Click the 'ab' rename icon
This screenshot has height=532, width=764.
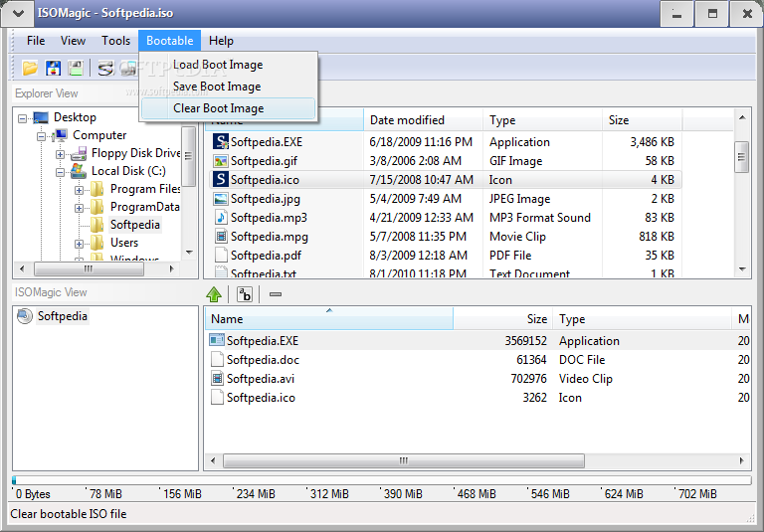pos(245,294)
